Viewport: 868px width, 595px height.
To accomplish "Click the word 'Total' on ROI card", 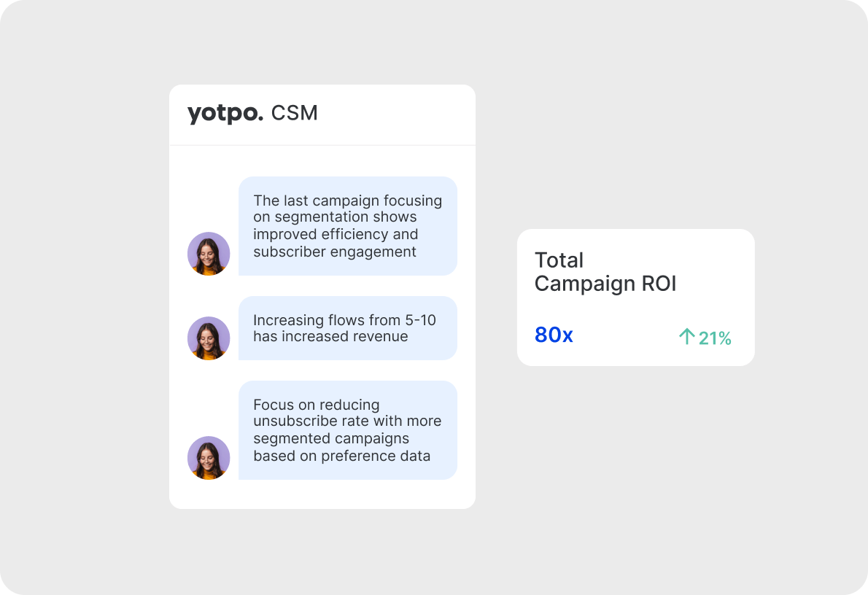I will [559, 260].
